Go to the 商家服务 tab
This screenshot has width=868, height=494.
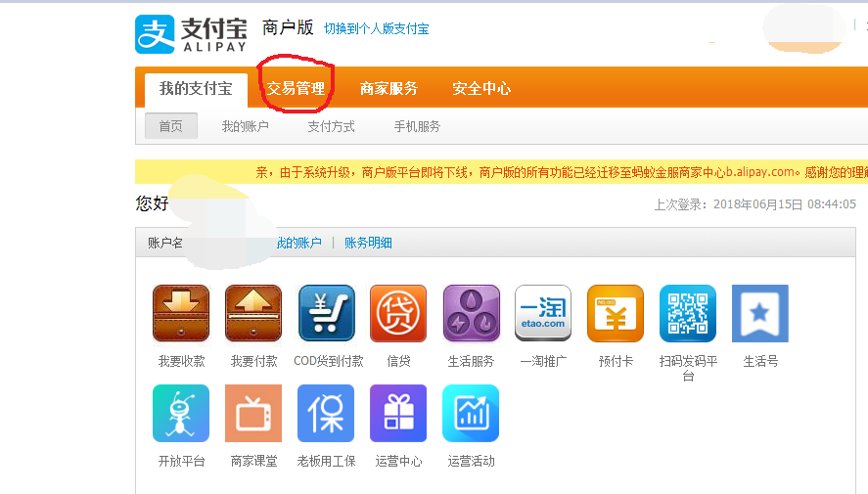388,88
